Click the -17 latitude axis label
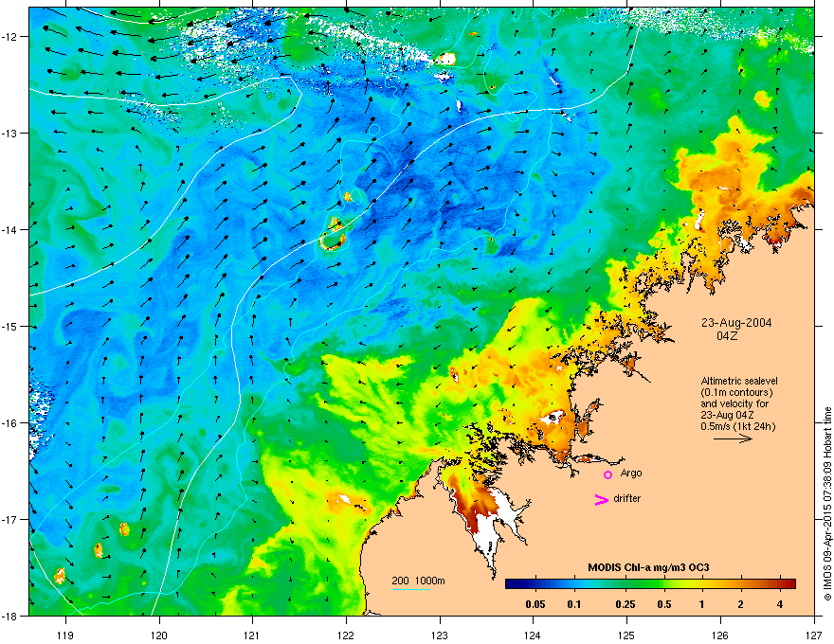This screenshot has height=644, width=834. pos(9,520)
